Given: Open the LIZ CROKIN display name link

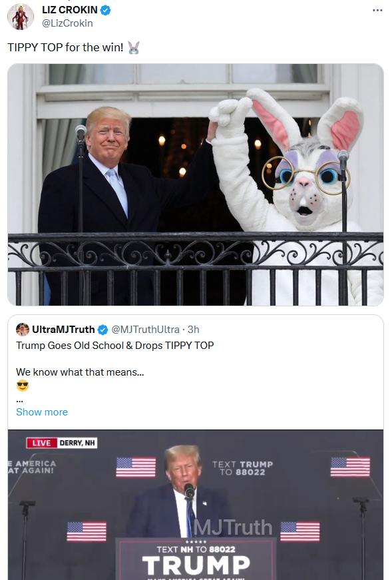Looking at the screenshot, I should 69,10.
